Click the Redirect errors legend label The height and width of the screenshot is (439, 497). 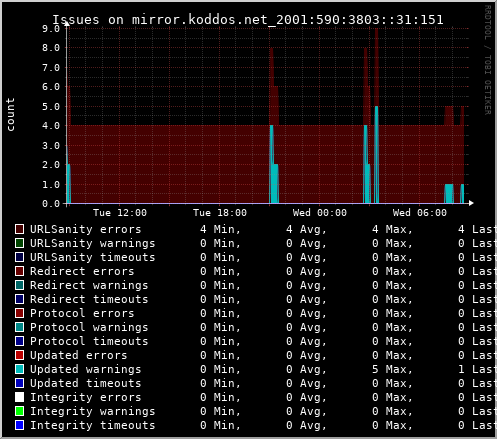click(x=82, y=271)
